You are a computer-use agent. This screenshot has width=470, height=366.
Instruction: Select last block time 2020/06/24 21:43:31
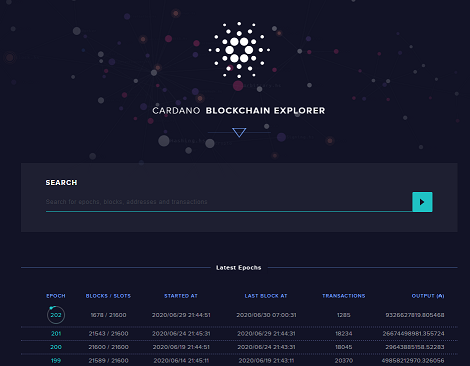coord(266,347)
